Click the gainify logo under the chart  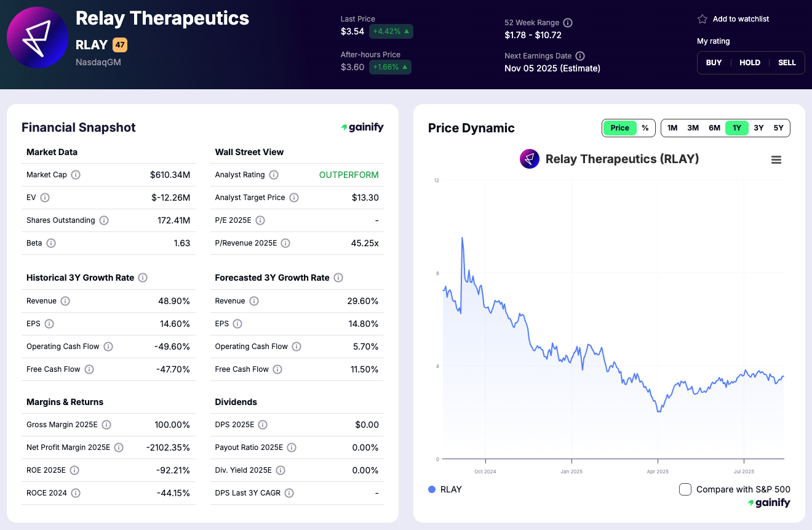(769, 503)
